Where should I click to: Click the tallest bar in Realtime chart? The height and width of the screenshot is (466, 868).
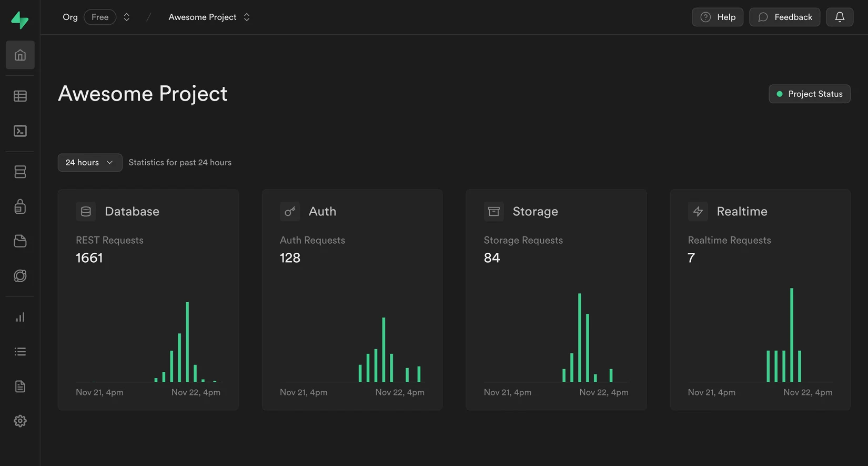pyautogui.click(x=792, y=335)
